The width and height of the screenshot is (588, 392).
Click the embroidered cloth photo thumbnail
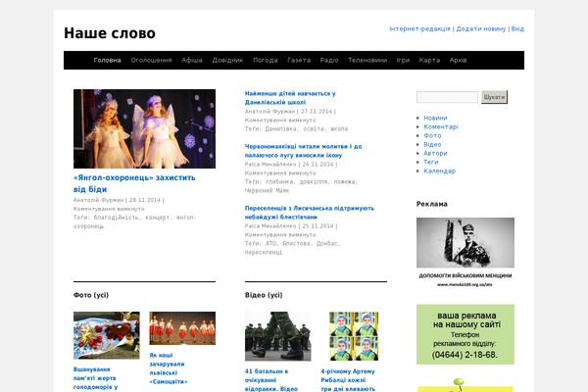(x=107, y=335)
